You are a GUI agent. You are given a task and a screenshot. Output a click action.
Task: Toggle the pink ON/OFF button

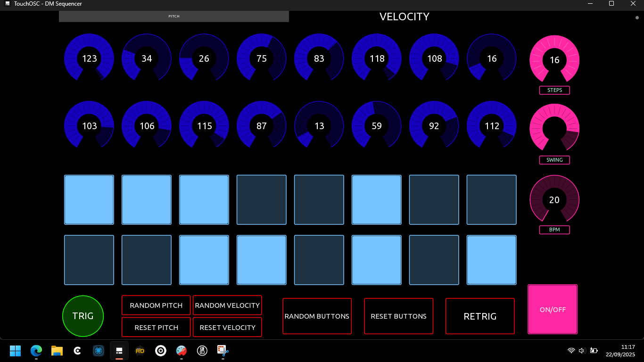click(x=553, y=309)
